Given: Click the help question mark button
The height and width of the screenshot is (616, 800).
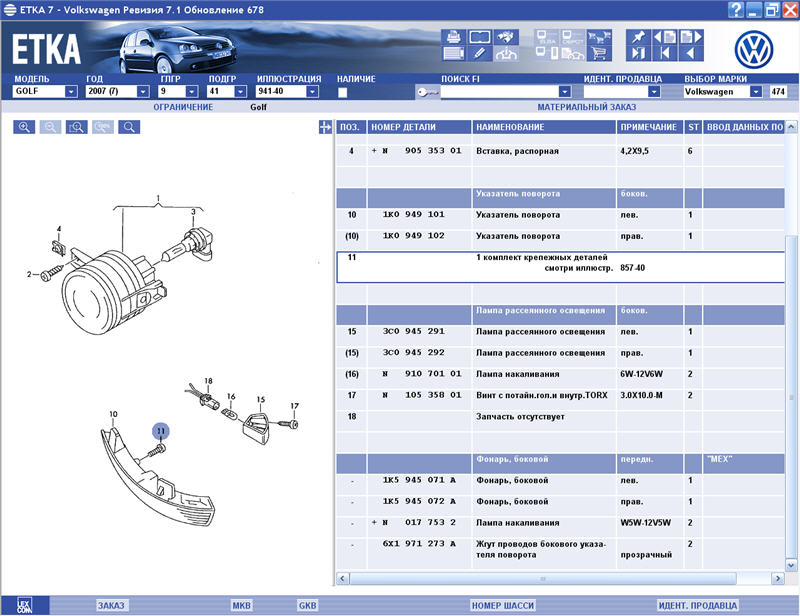Looking at the screenshot, I should tap(735, 9).
